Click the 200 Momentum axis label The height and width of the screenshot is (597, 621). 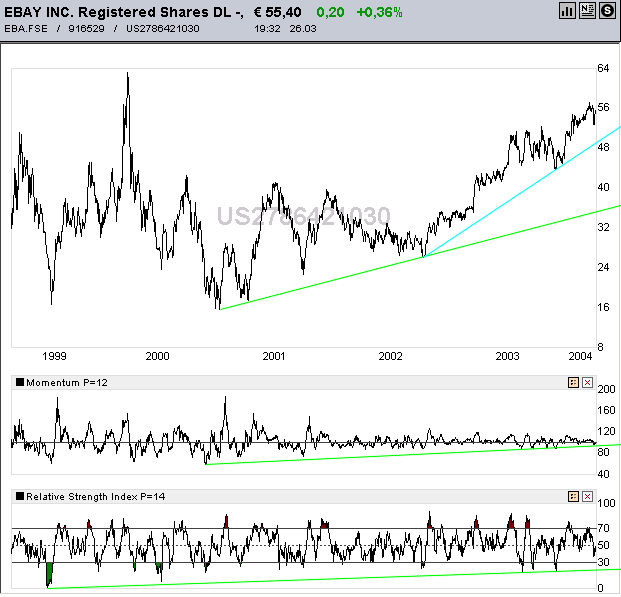[x=606, y=389]
